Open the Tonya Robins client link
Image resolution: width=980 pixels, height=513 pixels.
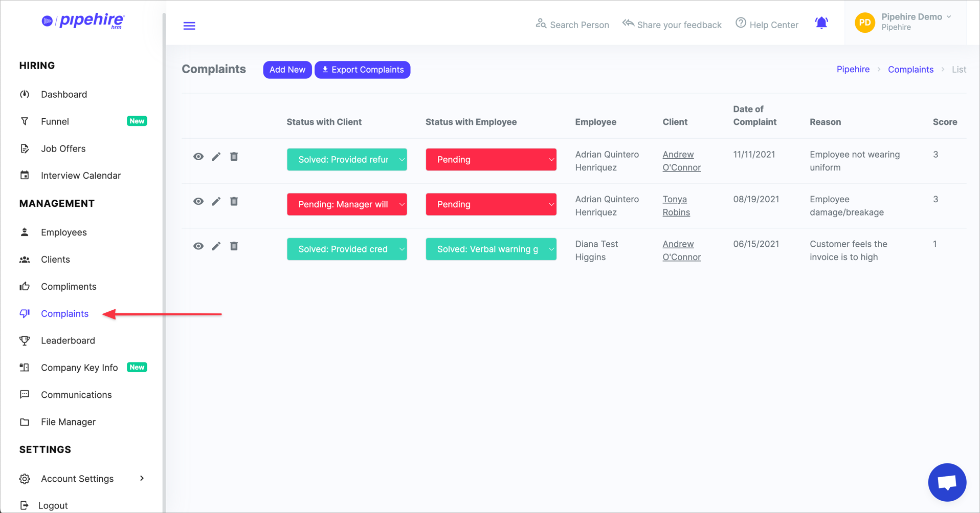[676, 205]
